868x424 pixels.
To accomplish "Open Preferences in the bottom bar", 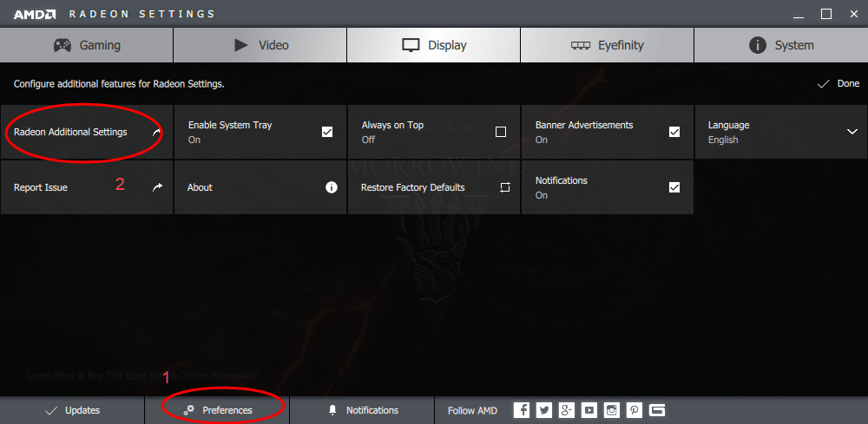I will point(217,410).
